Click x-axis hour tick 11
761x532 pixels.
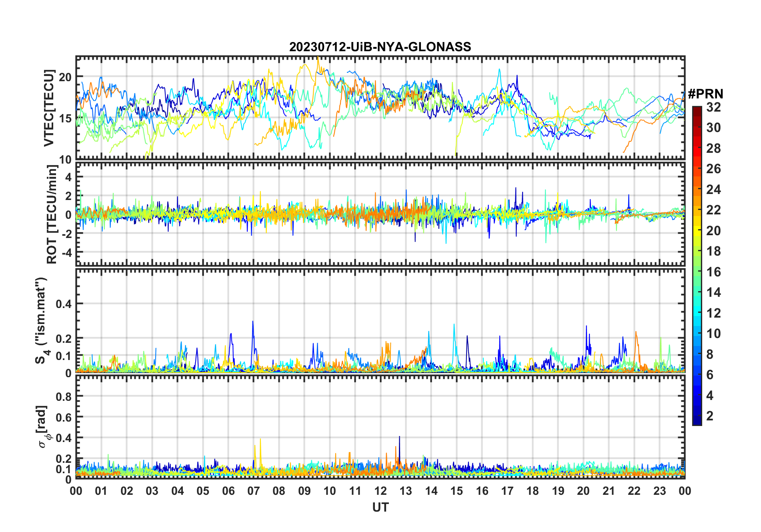click(x=355, y=491)
